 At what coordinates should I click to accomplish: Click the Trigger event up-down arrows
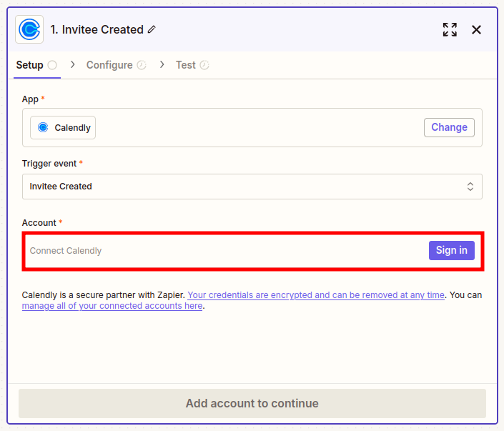click(470, 187)
